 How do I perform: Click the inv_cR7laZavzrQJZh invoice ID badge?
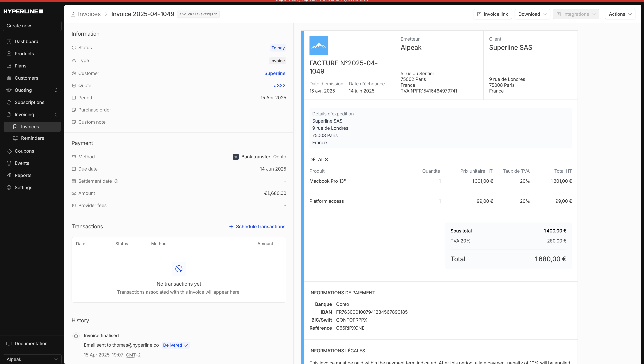click(198, 14)
